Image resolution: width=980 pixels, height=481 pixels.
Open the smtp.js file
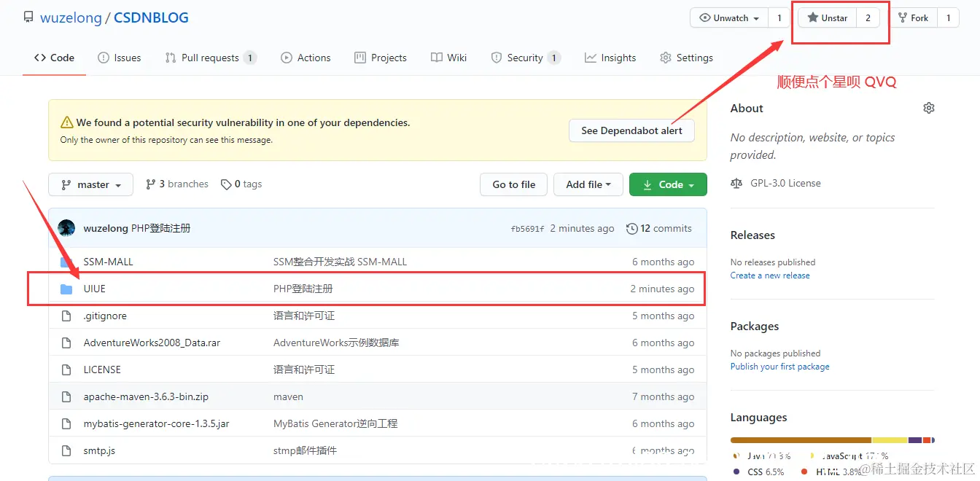click(99, 450)
